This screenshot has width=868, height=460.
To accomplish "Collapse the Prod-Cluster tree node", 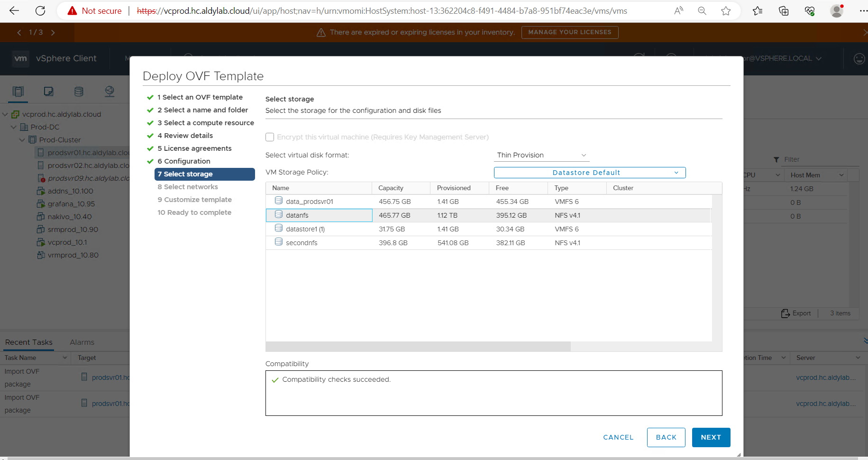I will (x=22, y=140).
